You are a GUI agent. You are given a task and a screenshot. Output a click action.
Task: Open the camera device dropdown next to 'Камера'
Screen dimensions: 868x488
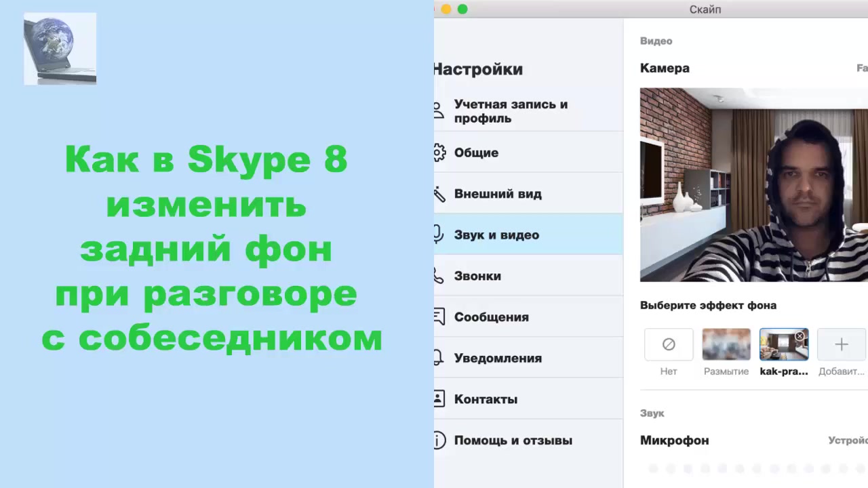click(x=862, y=68)
